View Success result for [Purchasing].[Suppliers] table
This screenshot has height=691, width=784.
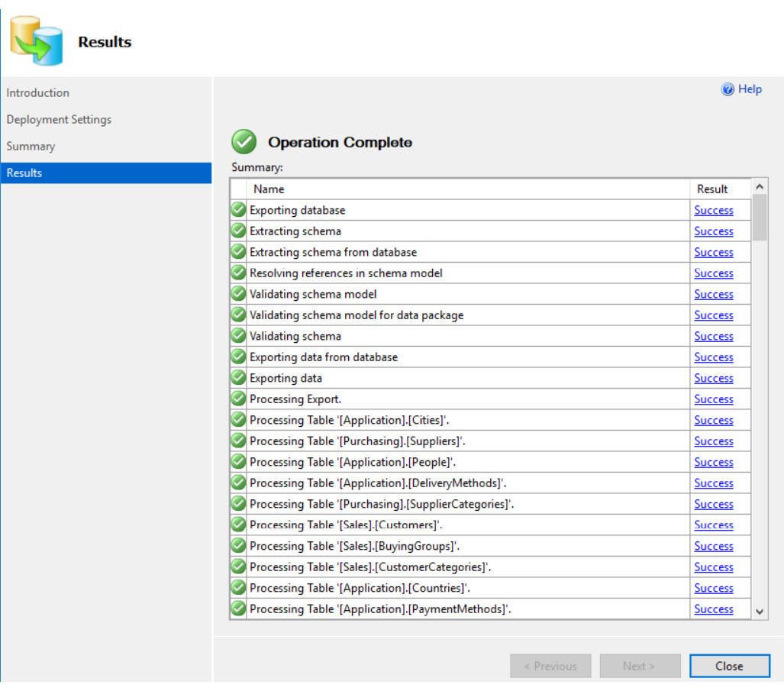pyautogui.click(x=714, y=441)
